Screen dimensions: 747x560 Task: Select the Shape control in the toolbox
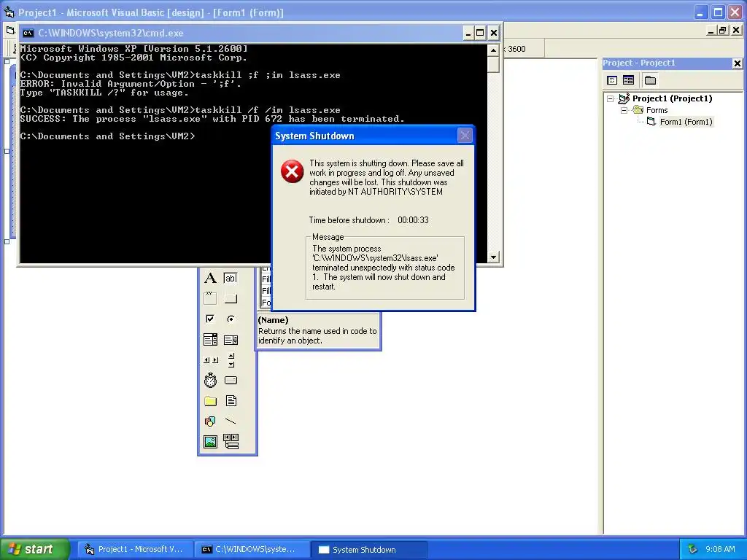[210, 421]
